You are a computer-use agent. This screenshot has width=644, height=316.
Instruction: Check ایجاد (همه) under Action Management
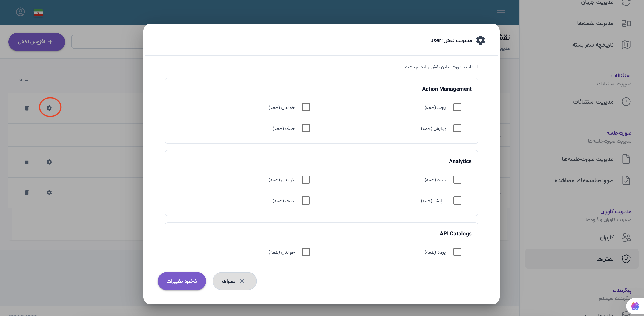tap(457, 107)
